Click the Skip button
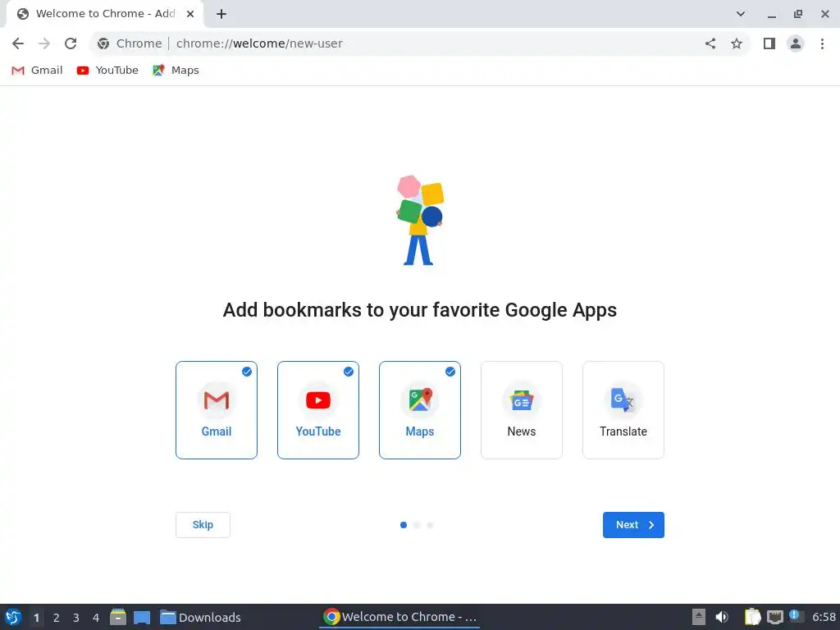This screenshot has height=630, width=840. (x=203, y=525)
